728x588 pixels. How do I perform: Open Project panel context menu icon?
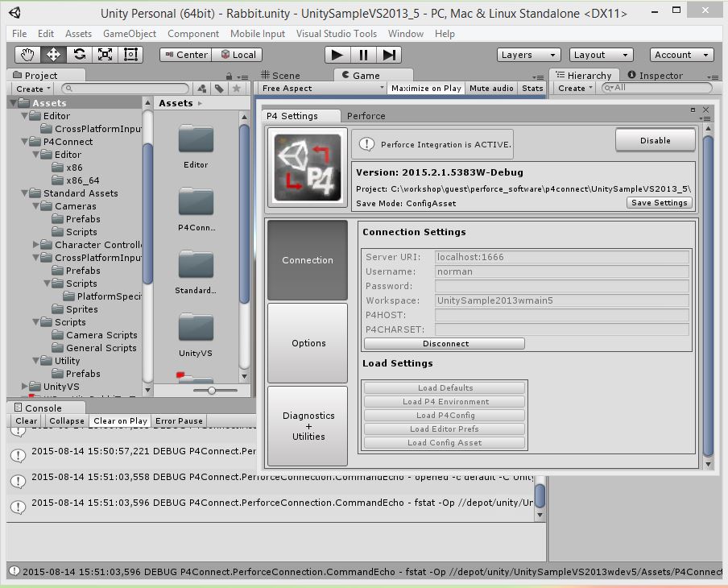[242, 77]
